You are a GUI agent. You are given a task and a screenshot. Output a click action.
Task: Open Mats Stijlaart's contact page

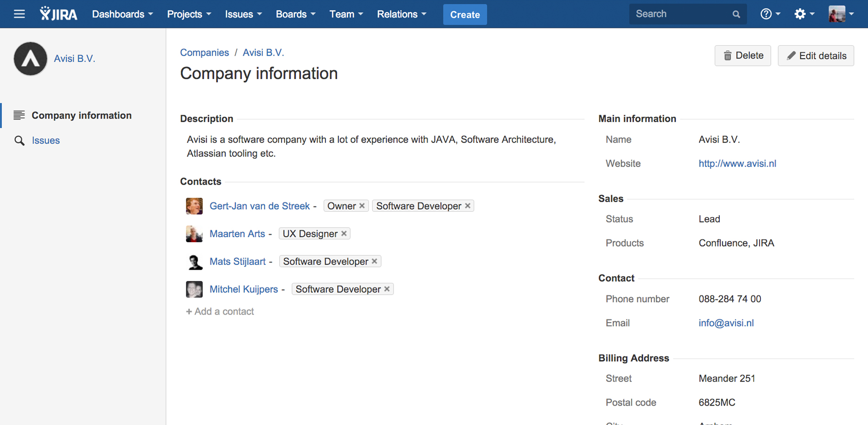point(238,261)
